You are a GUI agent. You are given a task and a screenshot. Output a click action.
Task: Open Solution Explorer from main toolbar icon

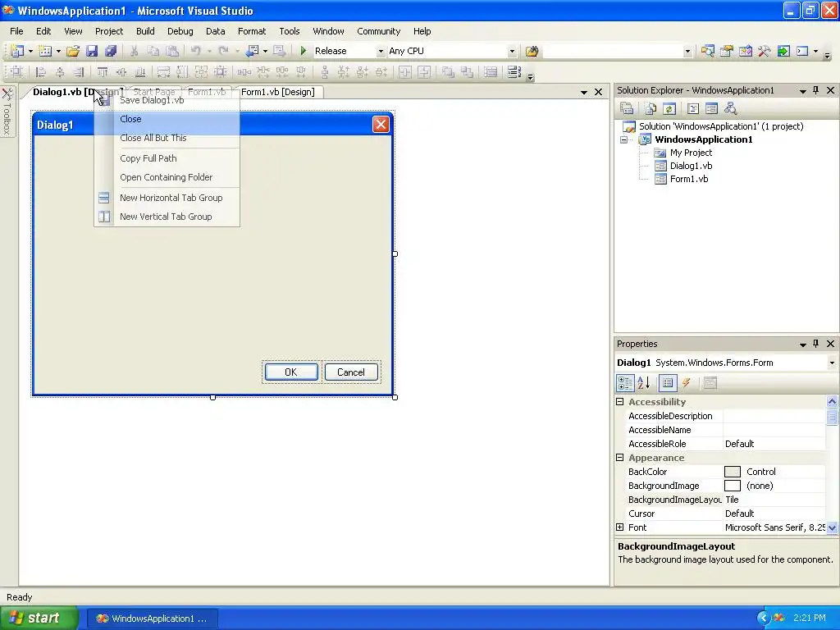[707, 51]
